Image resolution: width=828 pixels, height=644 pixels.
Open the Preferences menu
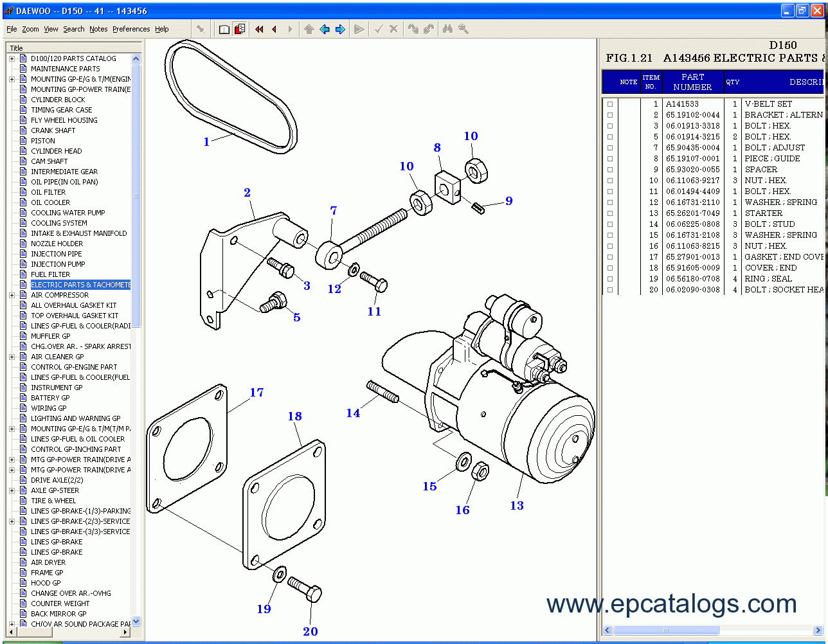(x=131, y=29)
